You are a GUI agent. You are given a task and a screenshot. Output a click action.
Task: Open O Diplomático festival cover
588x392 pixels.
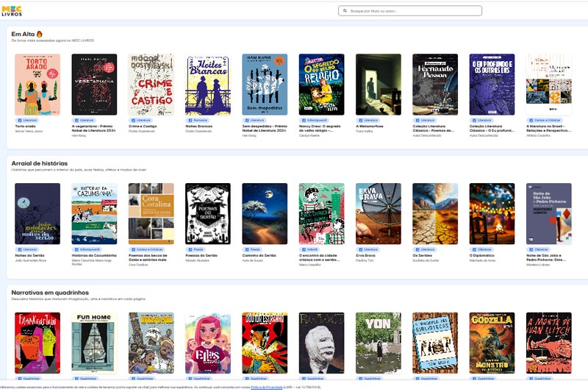click(x=492, y=214)
